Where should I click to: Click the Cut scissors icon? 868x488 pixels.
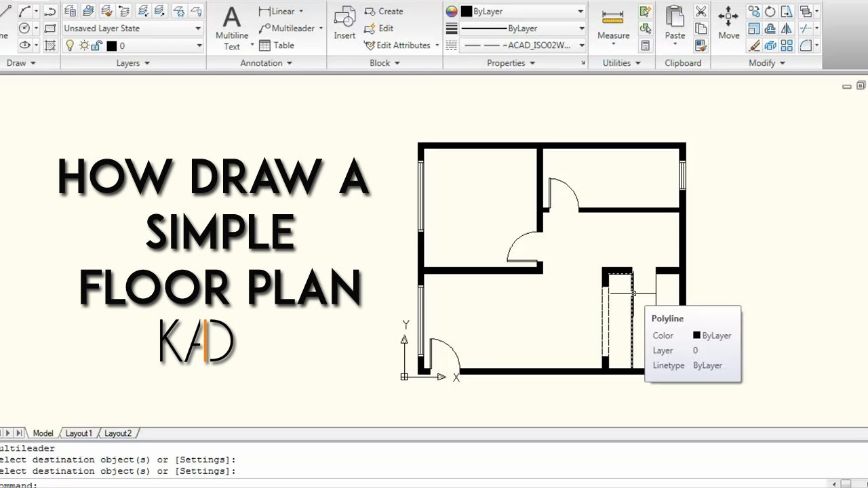pyautogui.click(x=701, y=12)
